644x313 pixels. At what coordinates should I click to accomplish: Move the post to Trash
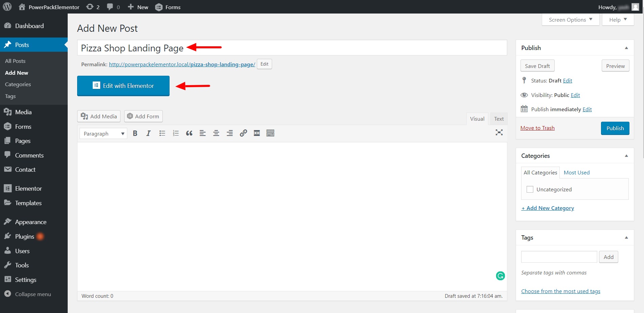click(537, 128)
